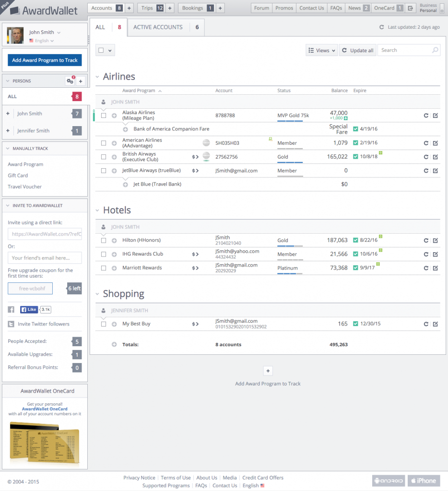Screen dimensions: 448x491
Task: Expand Jennifer Smith in persons list
Action: (x=8, y=130)
